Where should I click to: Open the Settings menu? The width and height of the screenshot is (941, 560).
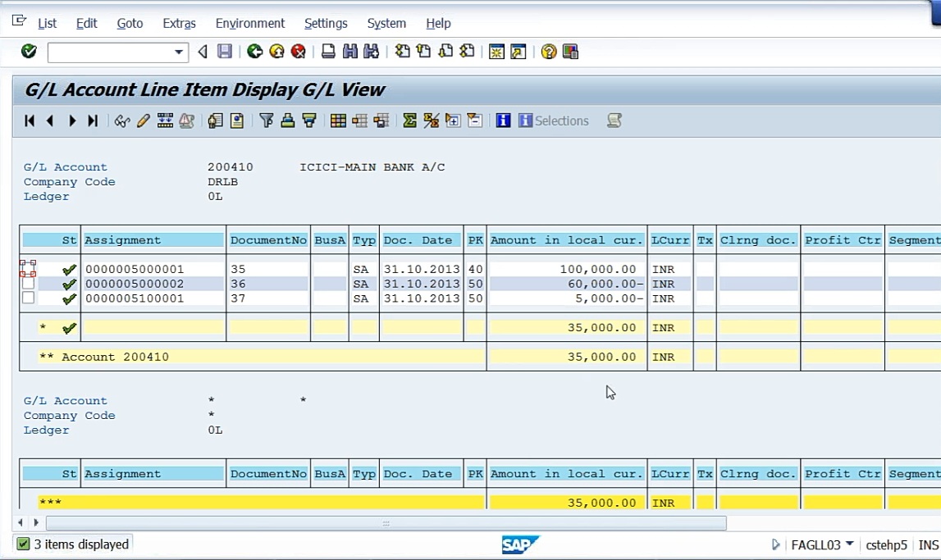(326, 24)
